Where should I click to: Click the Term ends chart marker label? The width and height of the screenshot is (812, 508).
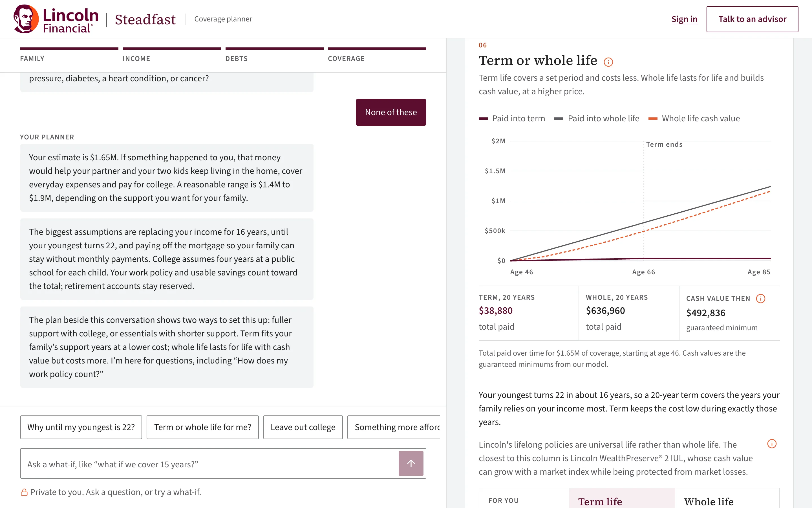point(664,144)
